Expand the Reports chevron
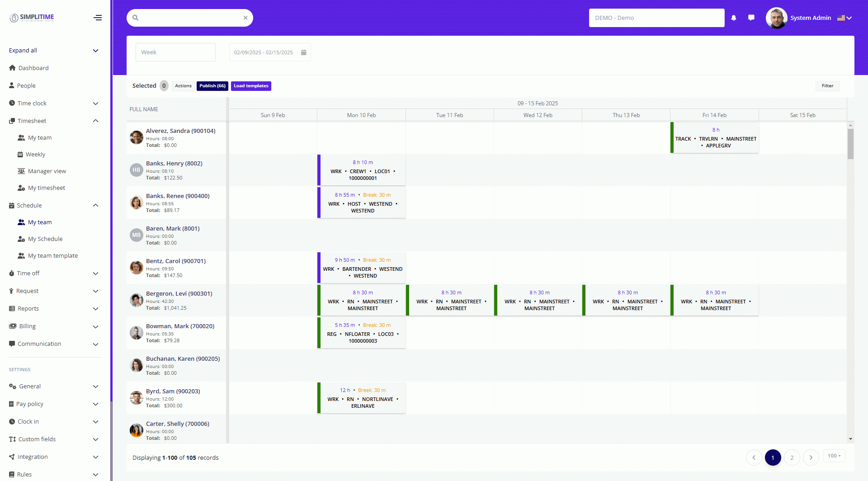This screenshot has width=868, height=481. click(x=95, y=308)
